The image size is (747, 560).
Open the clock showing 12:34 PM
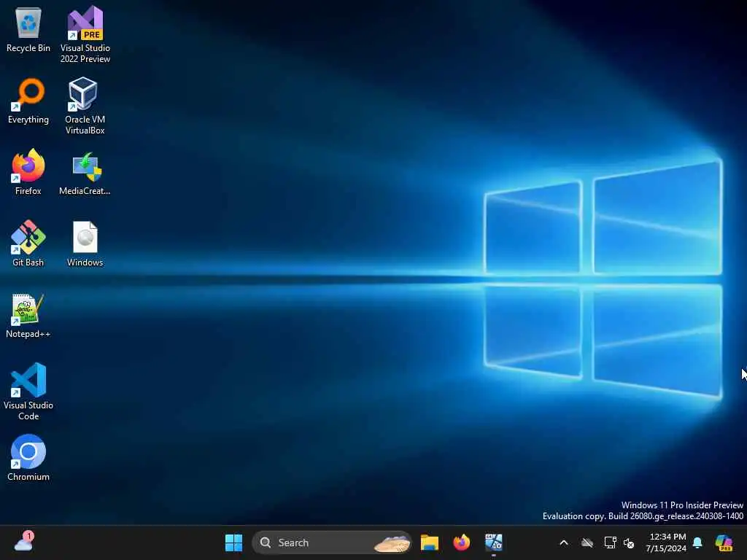click(666, 542)
